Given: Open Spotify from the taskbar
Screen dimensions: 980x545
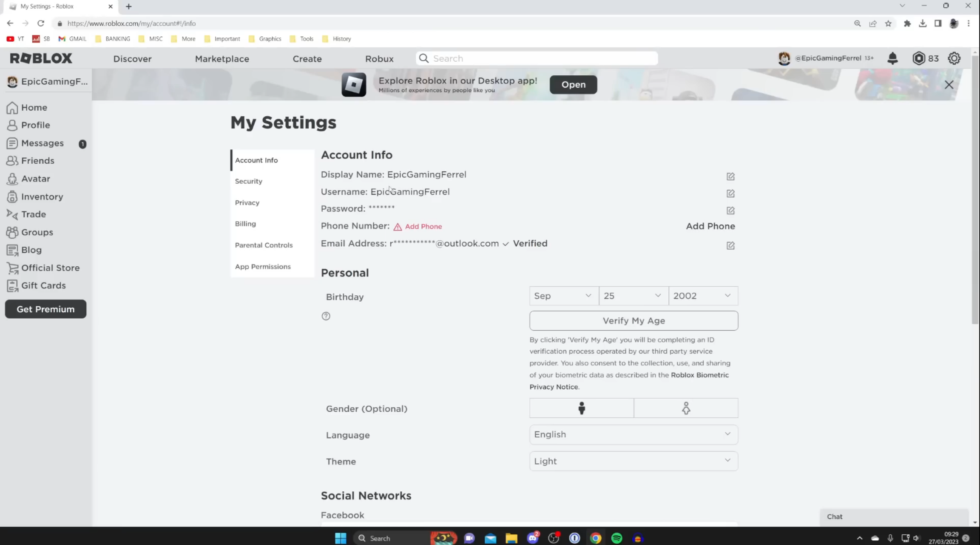Looking at the screenshot, I should [x=616, y=538].
